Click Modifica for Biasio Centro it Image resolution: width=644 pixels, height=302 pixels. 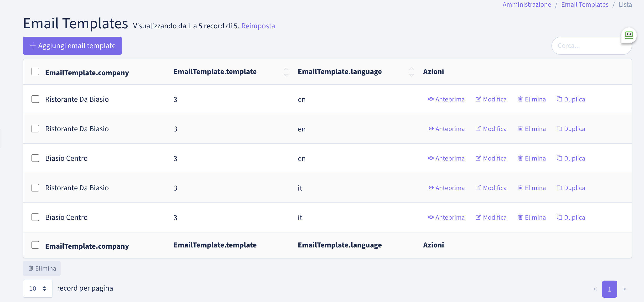coord(491,217)
